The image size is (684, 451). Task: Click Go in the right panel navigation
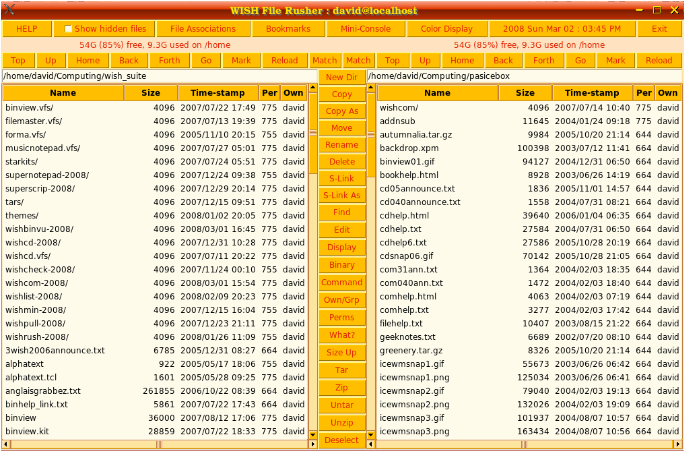pos(580,60)
